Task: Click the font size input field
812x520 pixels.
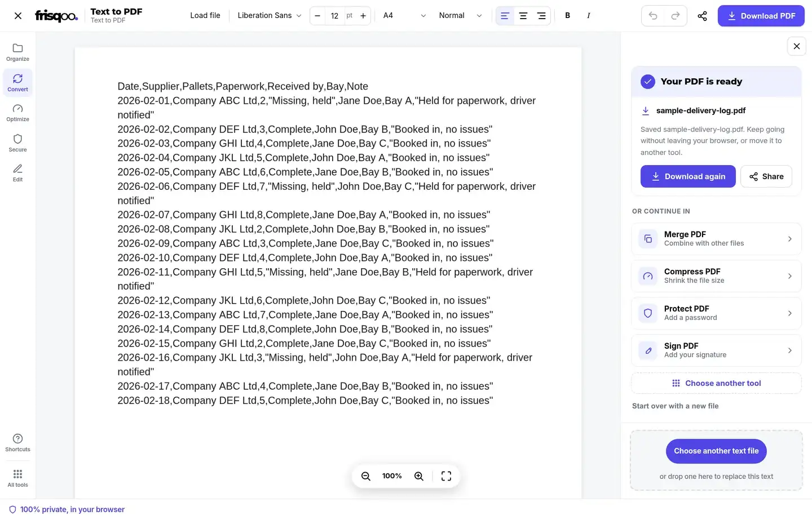Action: coord(335,16)
